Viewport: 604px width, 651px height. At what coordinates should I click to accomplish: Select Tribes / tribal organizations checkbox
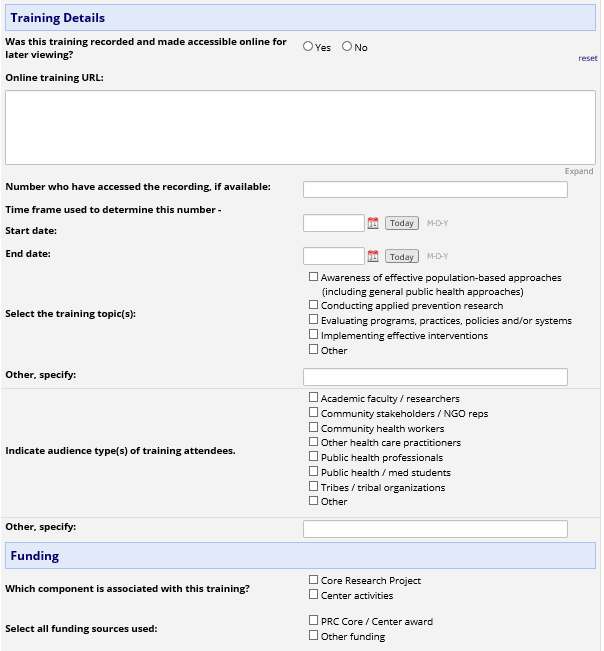(x=314, y=487)
